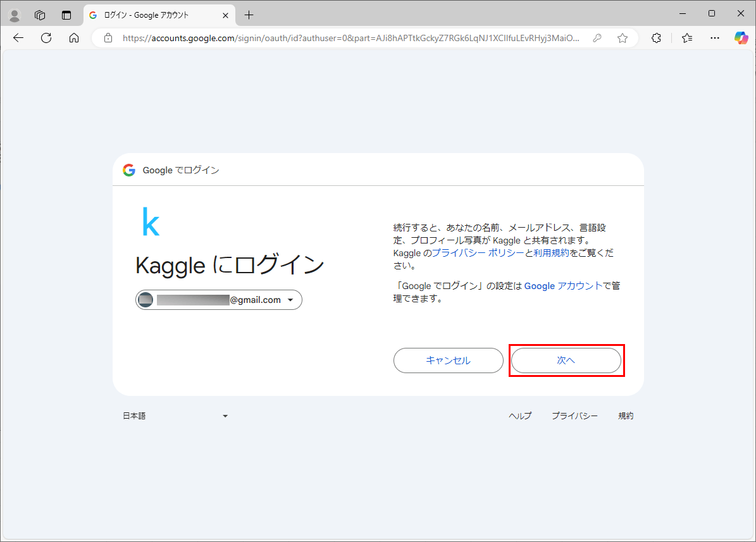
Task: Open Copilot sidebar icon
Action: click(x=741, y=38)
